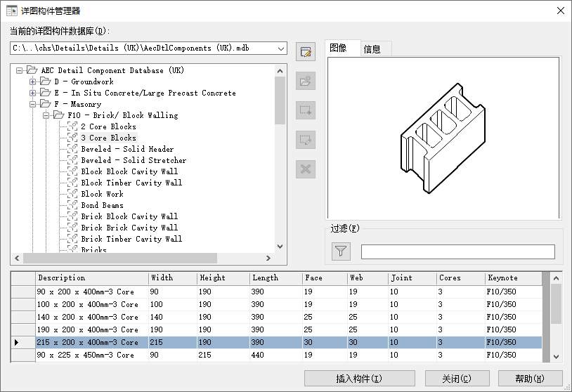This screenshot has width=572, height=392.
Task: Click the F - Masonry folder icon
Action: (x=45, y=104)
